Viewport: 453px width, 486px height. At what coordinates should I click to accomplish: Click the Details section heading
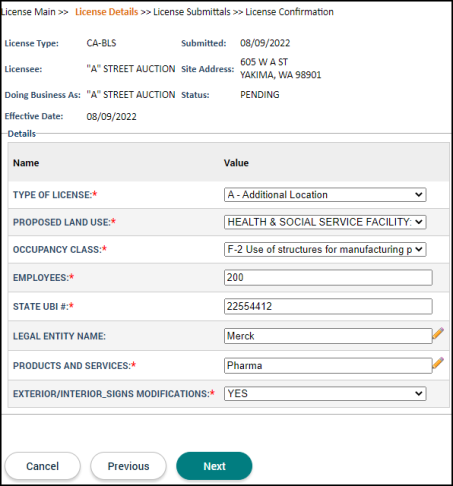22,134
